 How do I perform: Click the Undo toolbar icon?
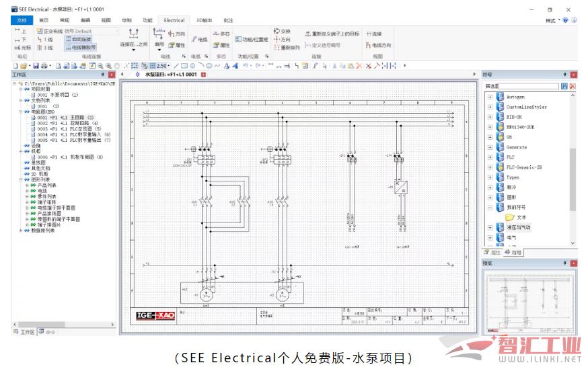coord(246,66)
